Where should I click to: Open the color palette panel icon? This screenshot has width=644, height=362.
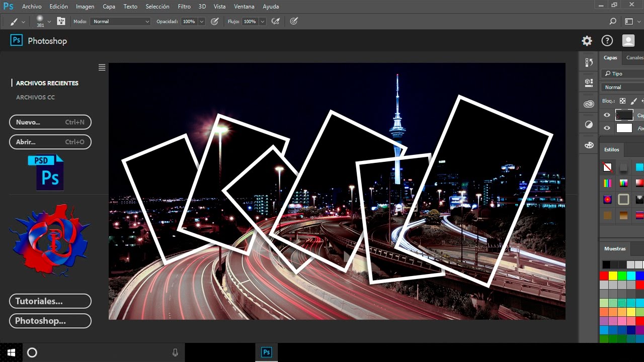[589, 145]
